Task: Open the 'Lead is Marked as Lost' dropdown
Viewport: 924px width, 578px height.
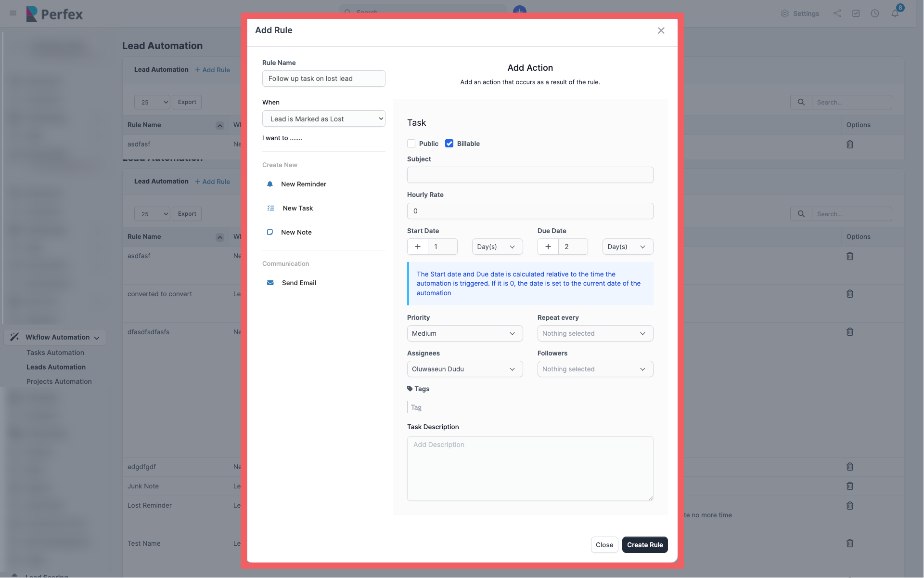Action: coord(323,118)
